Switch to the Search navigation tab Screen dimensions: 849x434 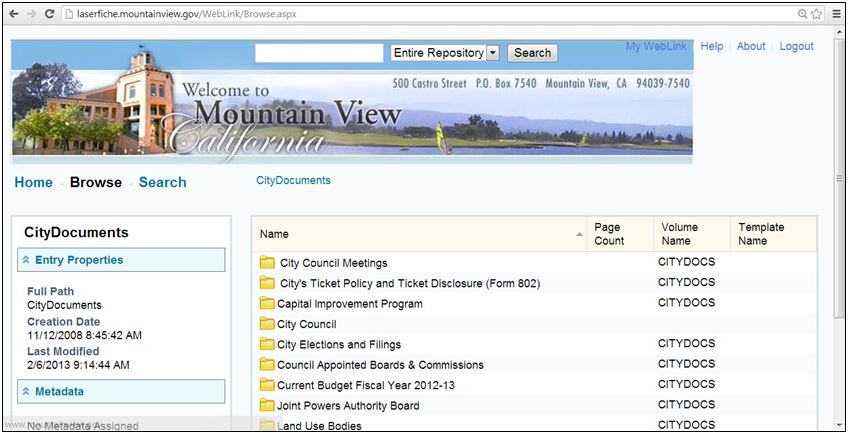[x=162, y=182]
